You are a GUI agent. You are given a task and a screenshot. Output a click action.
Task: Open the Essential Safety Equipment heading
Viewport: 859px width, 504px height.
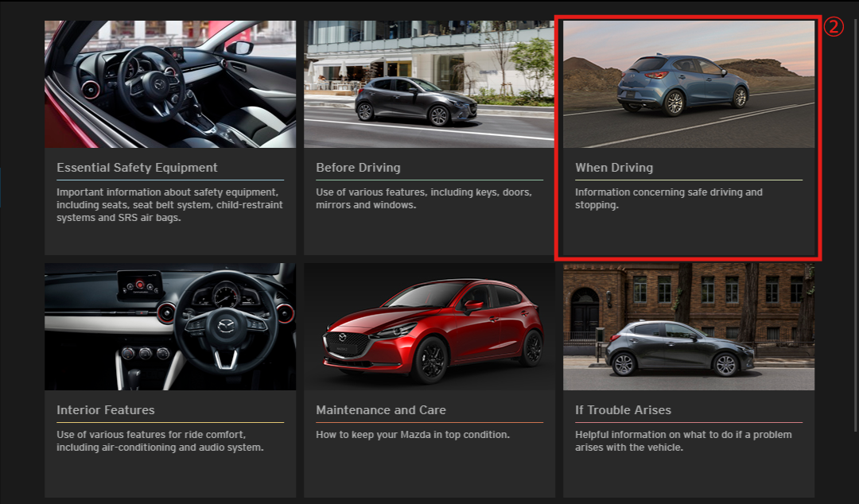[137, 168]
